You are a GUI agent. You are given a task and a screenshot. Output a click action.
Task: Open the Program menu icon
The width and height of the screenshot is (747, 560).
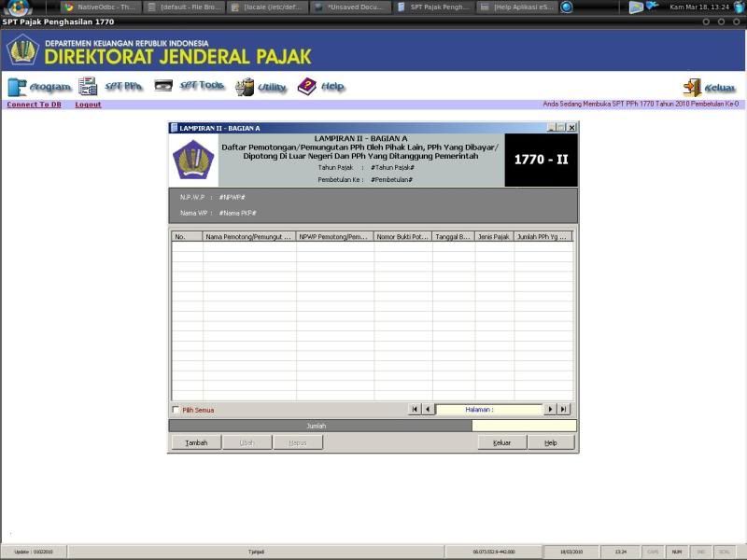click(x=17, y=87)
